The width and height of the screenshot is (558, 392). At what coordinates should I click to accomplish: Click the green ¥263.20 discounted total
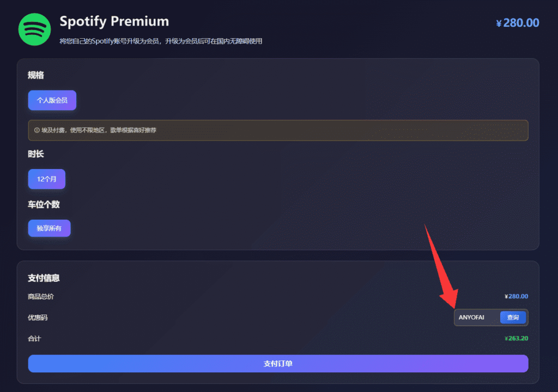click(x=515, y=338)
